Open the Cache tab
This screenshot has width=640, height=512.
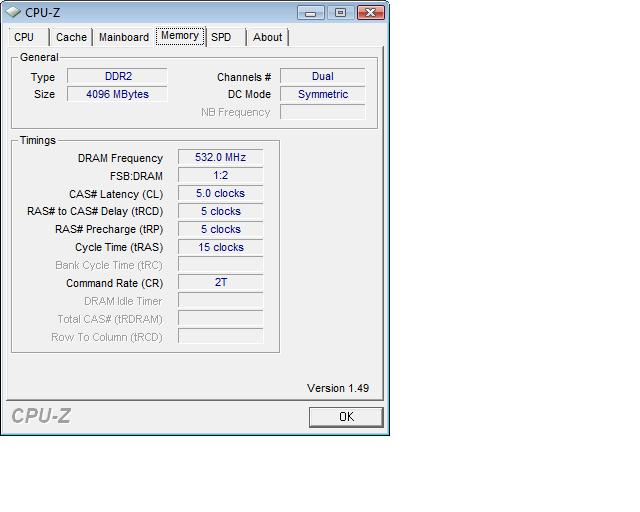(x=71, y=37)
